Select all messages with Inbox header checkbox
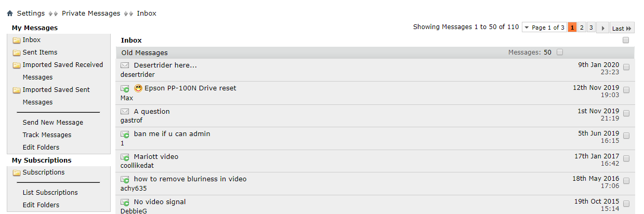The width and height of the screenshot is (644, 214). (x=626, y=40)
